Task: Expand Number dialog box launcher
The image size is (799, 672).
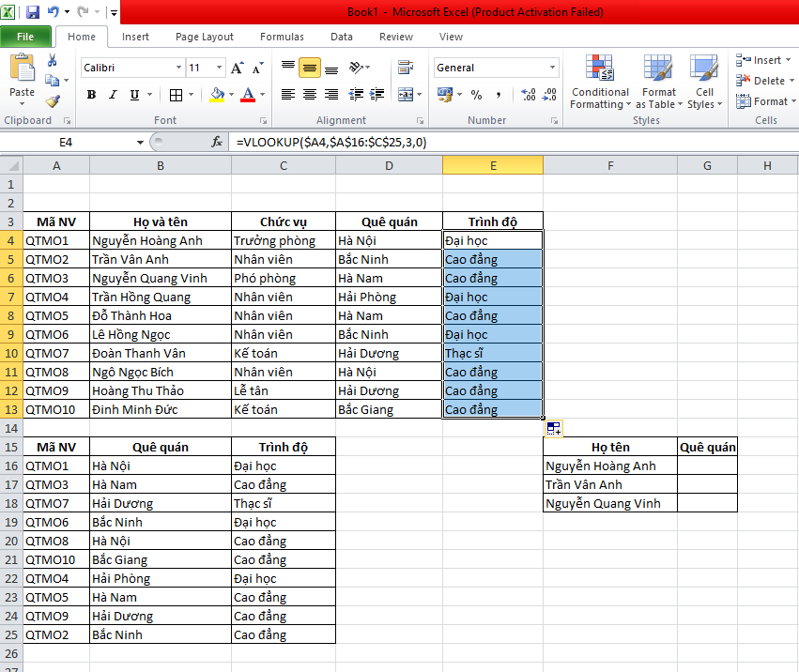Action: coord(554,121)
